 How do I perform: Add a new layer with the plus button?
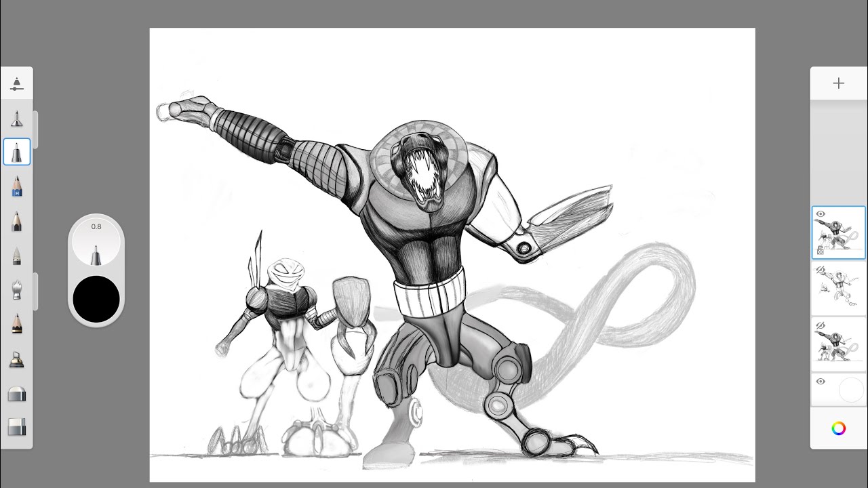click(838, 83)
